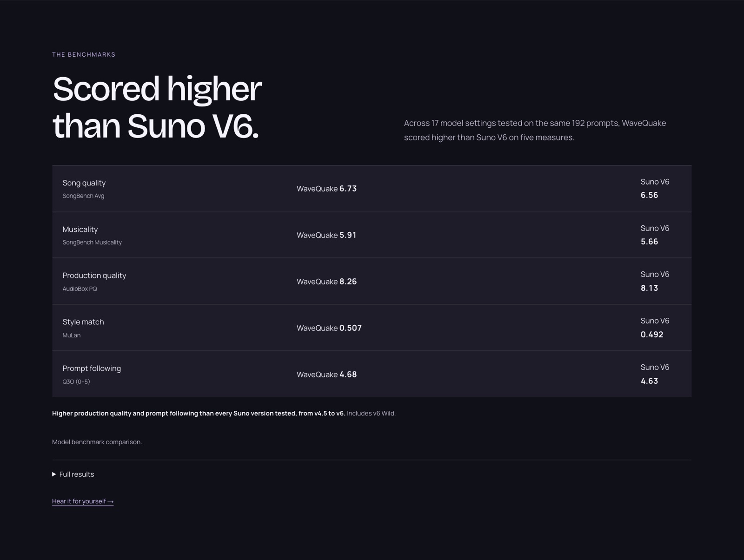Click the Suno V6 4.63 score
744x560 pixels.
pyautogui.click(x=655, y=374)
